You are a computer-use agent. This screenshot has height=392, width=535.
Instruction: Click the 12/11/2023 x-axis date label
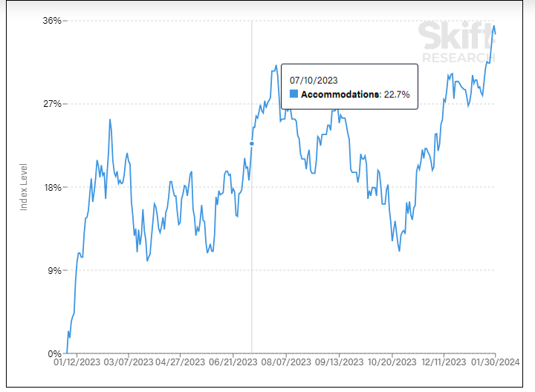click(444, 363)
